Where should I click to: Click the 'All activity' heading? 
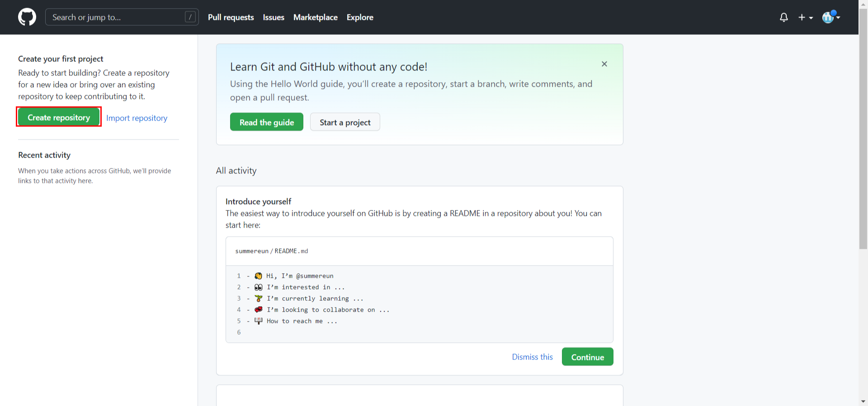point(236,171)
